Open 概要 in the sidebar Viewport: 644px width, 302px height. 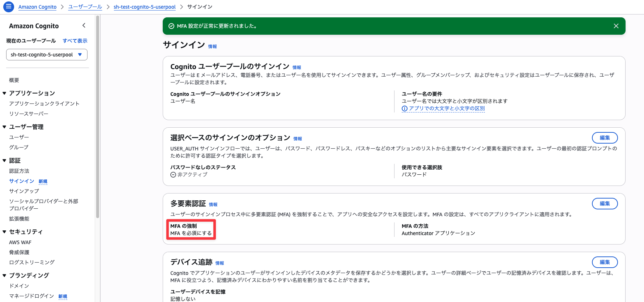14,80
